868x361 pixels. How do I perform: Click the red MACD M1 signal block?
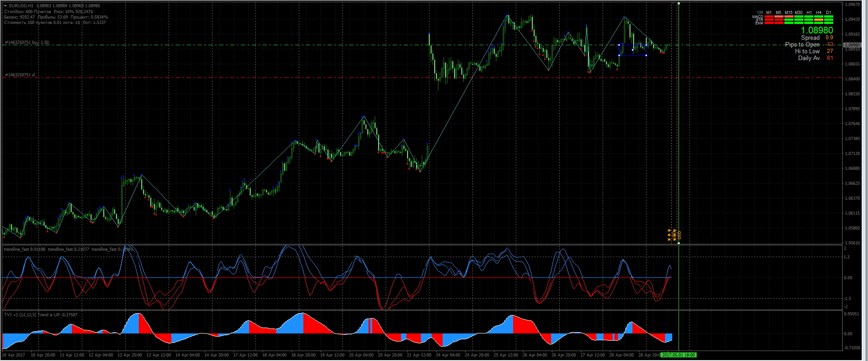click(769, 17)
